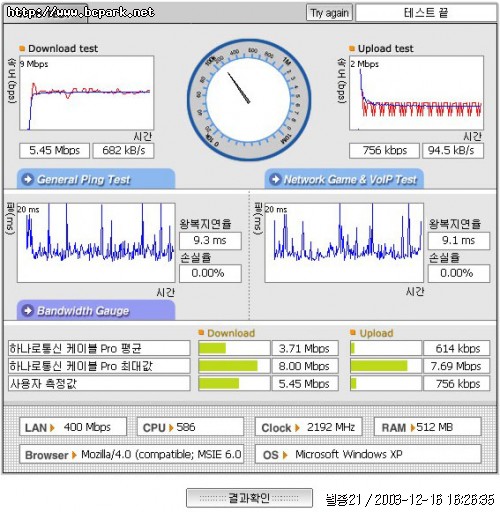
Task: Click the LAN 400 Mbps field
Action: point(73,427)
